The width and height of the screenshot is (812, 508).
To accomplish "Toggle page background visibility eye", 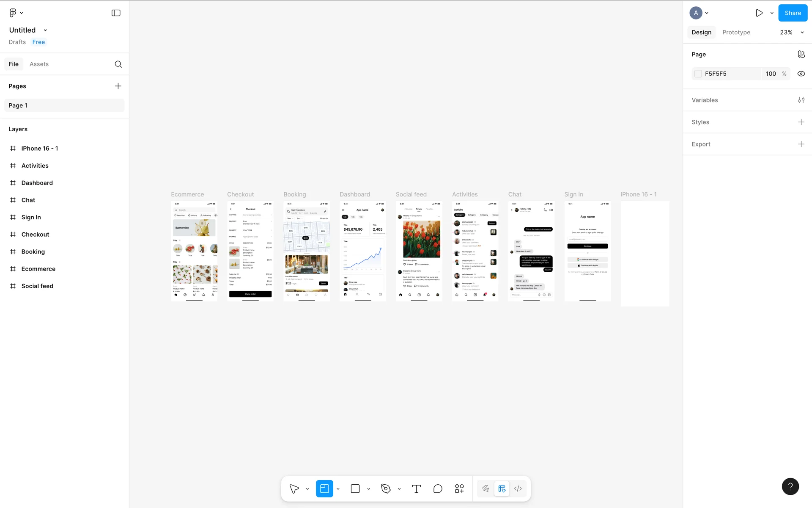I will [801, 74].
